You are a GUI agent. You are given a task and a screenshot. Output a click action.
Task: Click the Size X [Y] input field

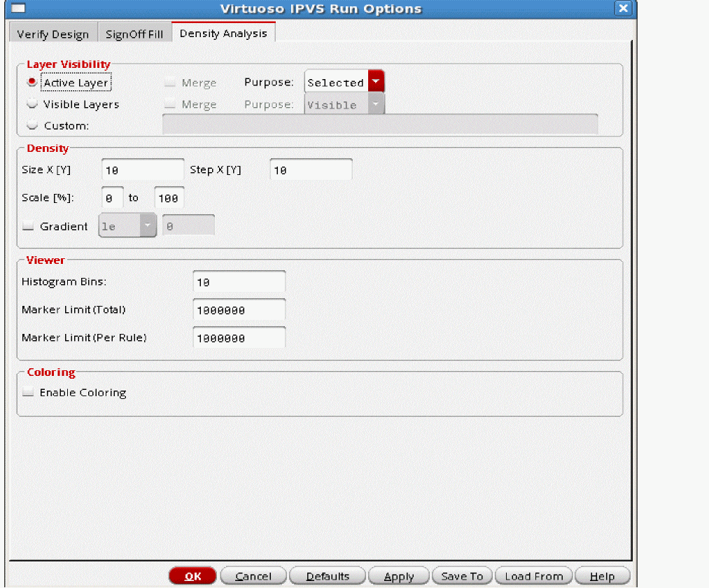(x=143, y=170)
